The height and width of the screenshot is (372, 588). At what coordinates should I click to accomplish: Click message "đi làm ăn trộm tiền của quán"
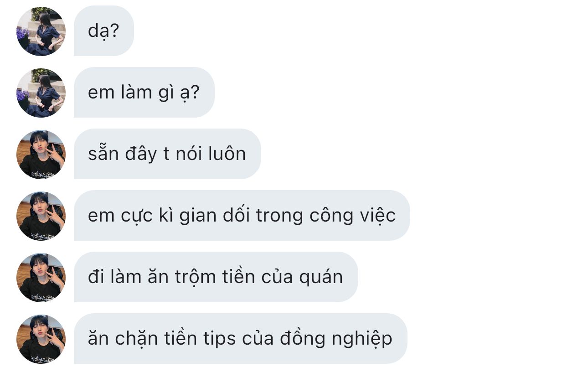point(216,277)
